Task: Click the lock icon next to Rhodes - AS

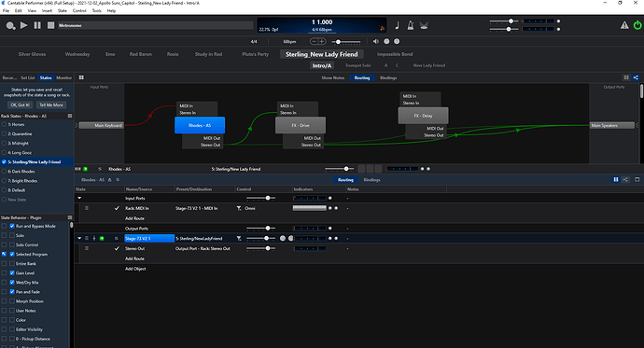Action: (x=109, y=180)
